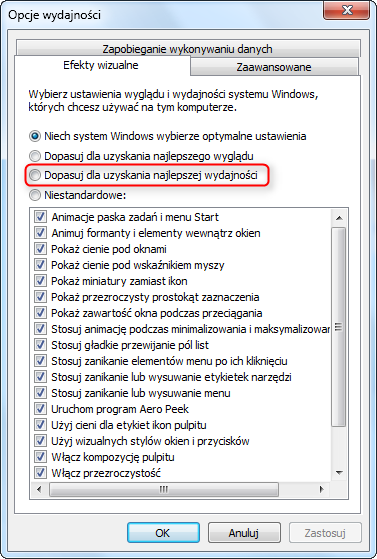Switch to the Zapobieganie wykonywaniu danych tab
Screen dimensions: 377x559
[x=188, y=48]
